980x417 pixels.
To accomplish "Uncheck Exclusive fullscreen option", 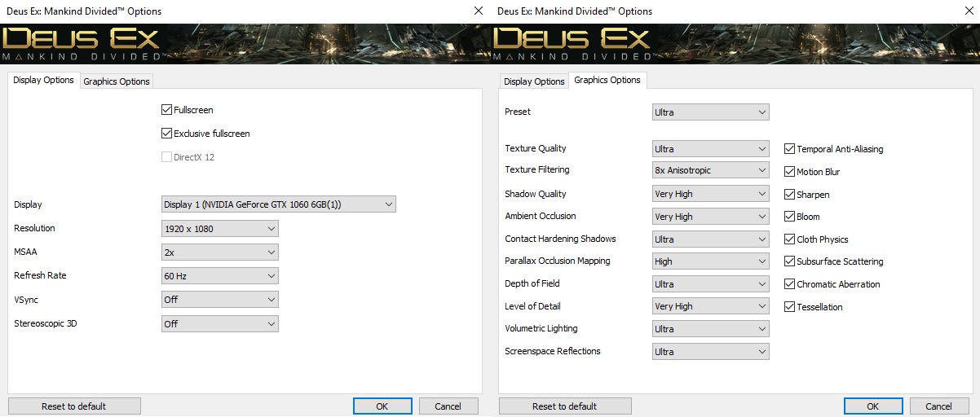I will pos(167,133).
